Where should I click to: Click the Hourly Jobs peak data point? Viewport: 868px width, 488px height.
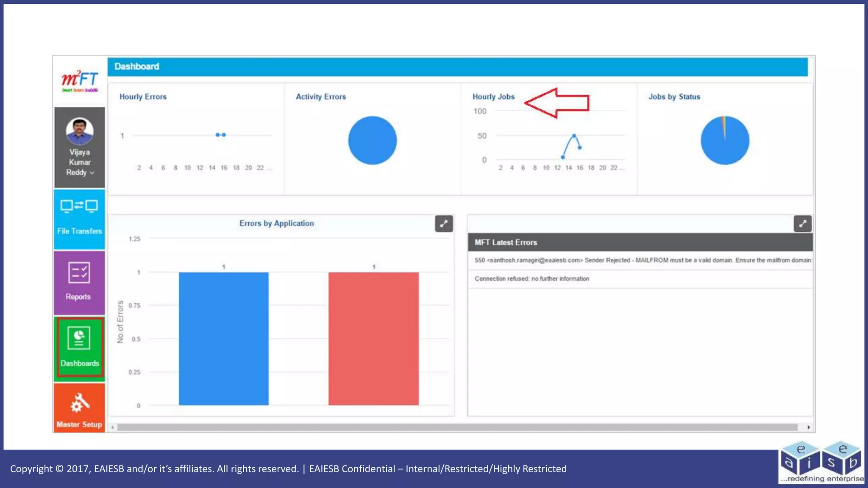click(x=574, y=136)
